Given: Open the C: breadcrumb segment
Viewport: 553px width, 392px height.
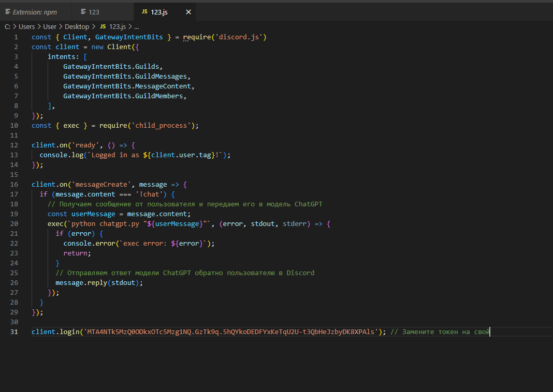Looking at the screenshot, I should tap(7, 27).
